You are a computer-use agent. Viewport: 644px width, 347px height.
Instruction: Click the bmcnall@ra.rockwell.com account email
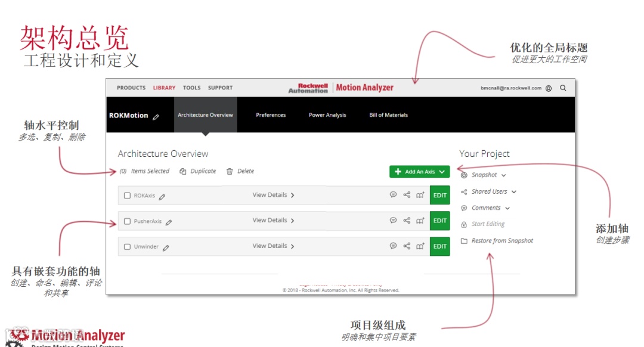[x=511, y=88]
